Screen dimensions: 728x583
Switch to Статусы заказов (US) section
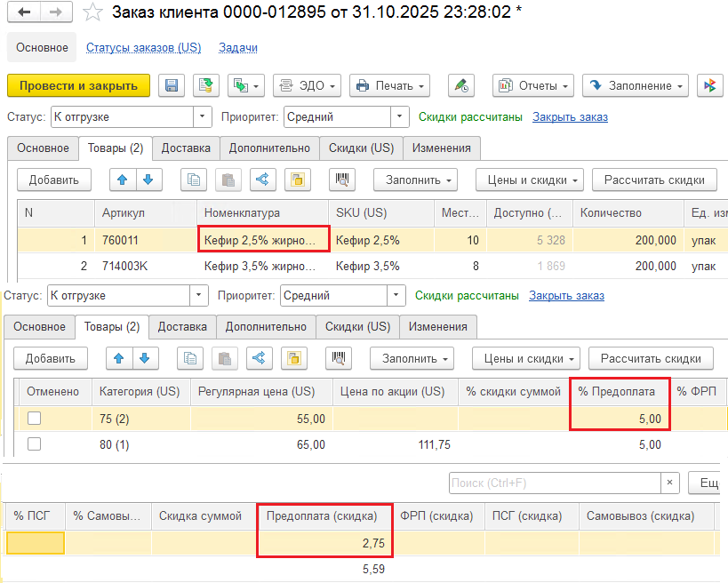(x=143, y=47)
